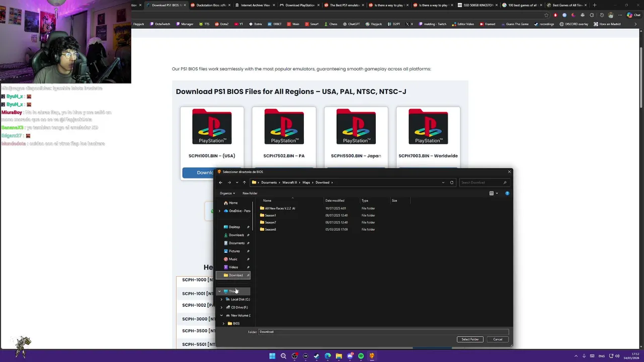Bookmark this page star icon
644x362 pixels.
pos(546,15)
